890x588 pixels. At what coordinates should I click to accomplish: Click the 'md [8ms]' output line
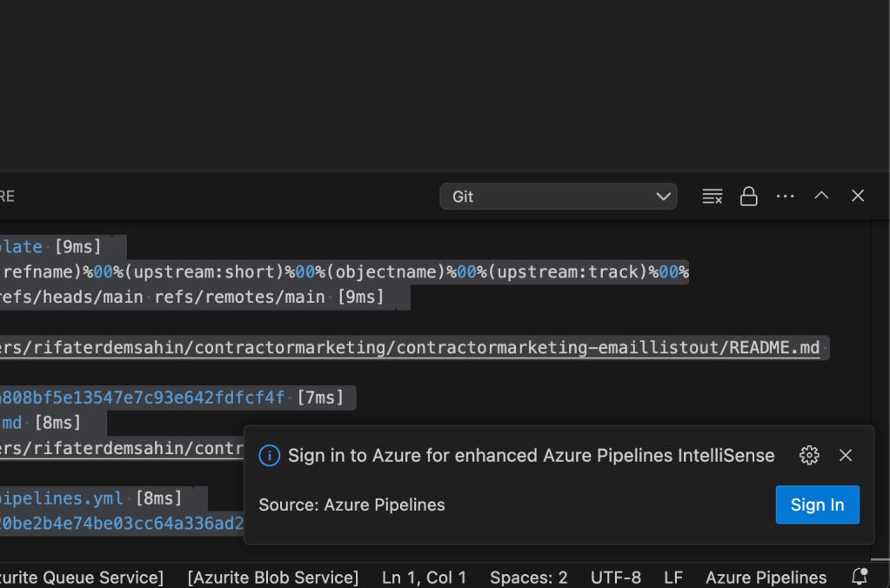41,422
